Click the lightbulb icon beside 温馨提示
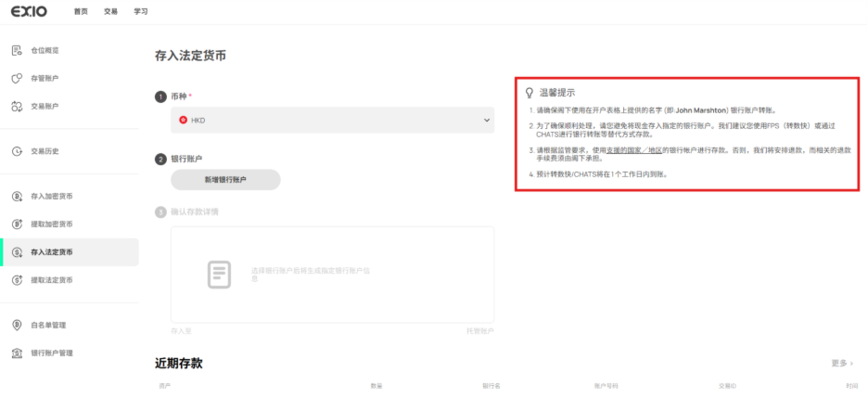 click(530, 93)
